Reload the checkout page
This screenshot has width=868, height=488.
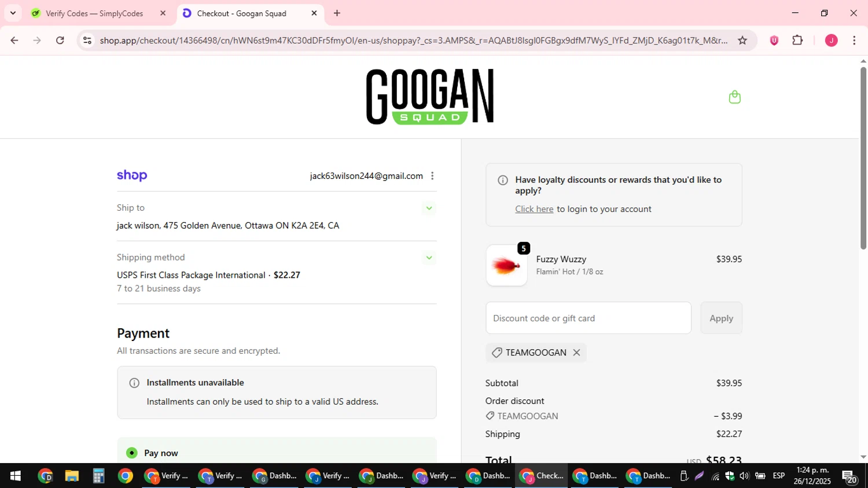[60, 41]
